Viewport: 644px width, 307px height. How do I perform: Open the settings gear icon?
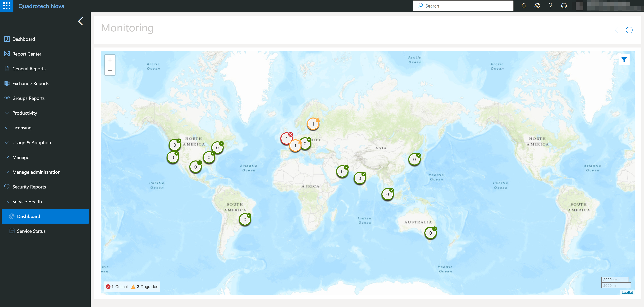(537, 6)
